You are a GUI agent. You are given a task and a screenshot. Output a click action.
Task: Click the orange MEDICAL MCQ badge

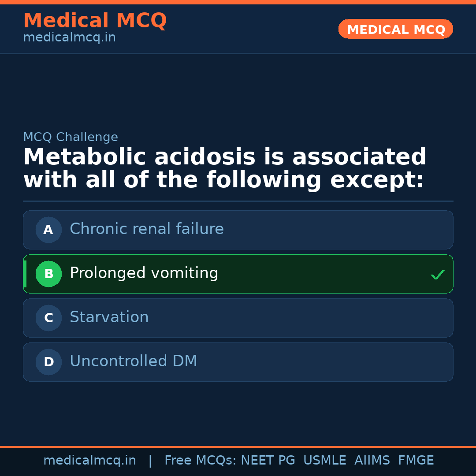click(396, 29)
